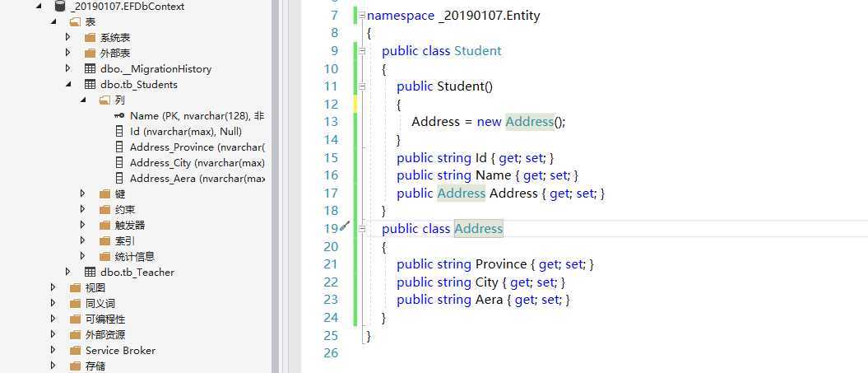Collapse the Student() constructor block
Image resolution: width=868 pixels, height=373 pixels.
(x=361, y=86)
